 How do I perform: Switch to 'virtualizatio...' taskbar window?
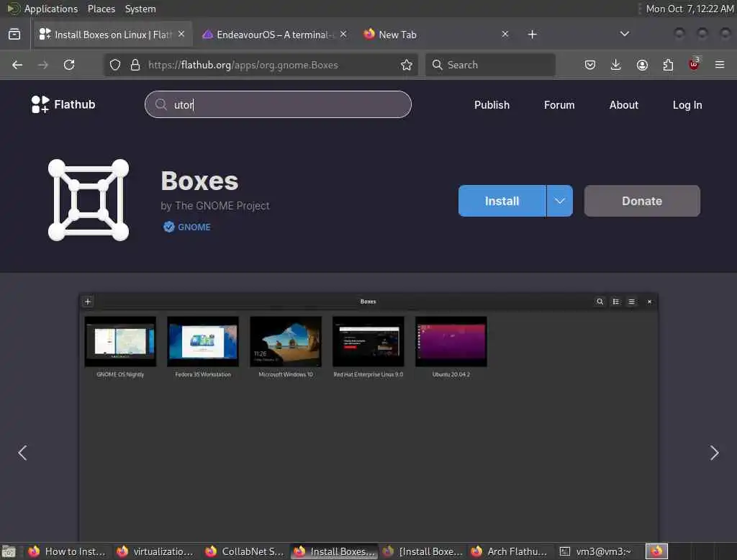point(155,551)
